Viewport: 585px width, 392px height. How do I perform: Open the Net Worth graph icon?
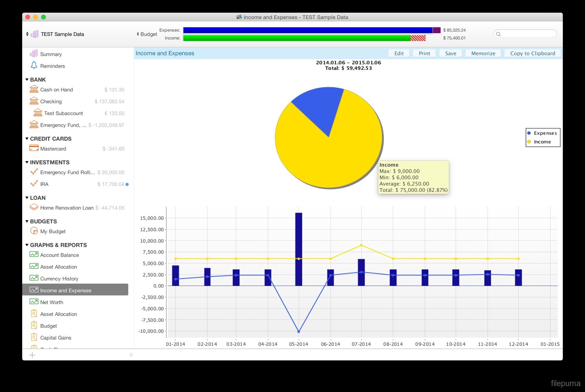34,302
